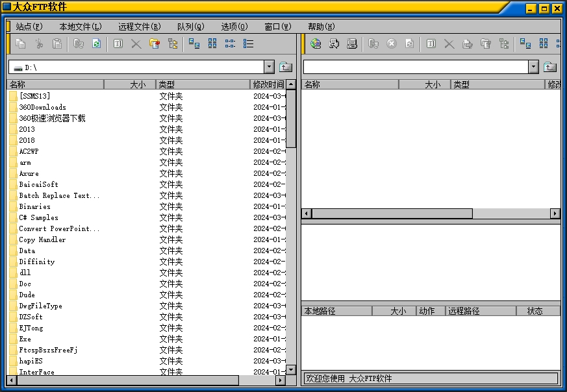Sort local files by 大小 column

tap(130, 84)
